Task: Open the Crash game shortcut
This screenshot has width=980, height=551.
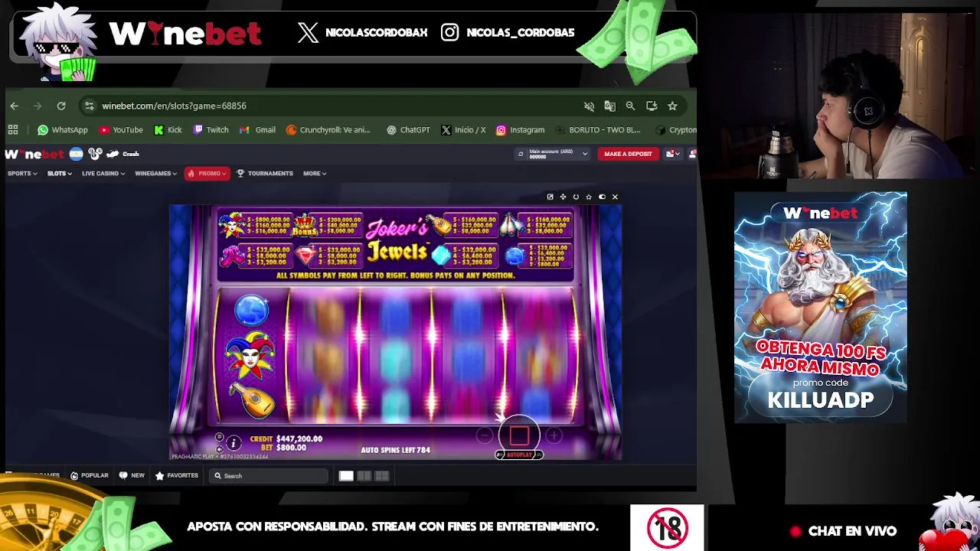Action: (x=123, y=154)
